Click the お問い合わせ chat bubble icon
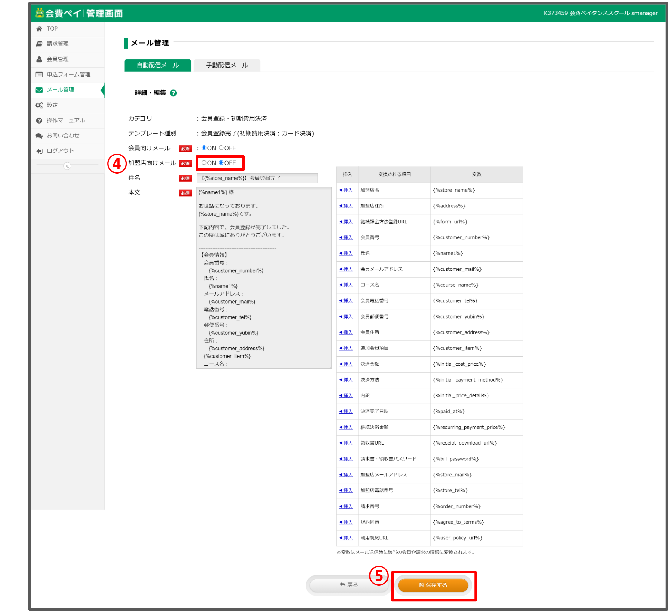This screenshot has height=616, width=672. pyautogui.click(x=39, y=136)
